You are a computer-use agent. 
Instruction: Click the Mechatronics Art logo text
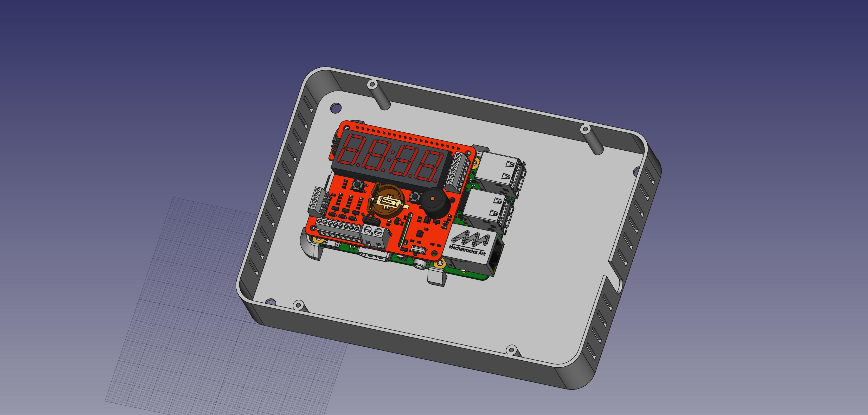coord(468,251)
